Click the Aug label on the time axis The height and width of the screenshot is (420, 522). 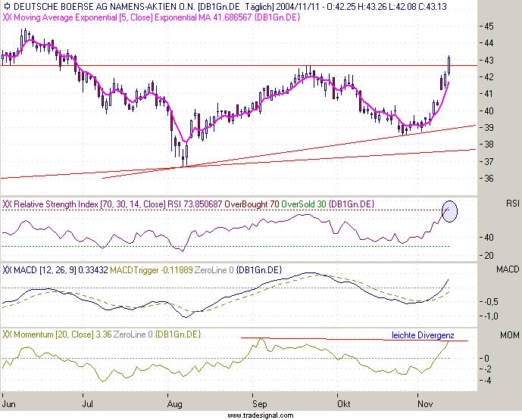click(x=175, y=404)
